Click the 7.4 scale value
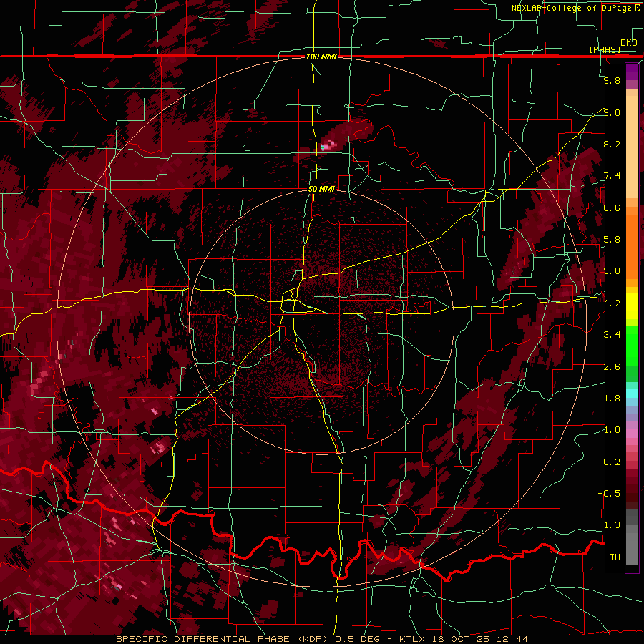Screen dimensions: 644x644 pos(612,176)
